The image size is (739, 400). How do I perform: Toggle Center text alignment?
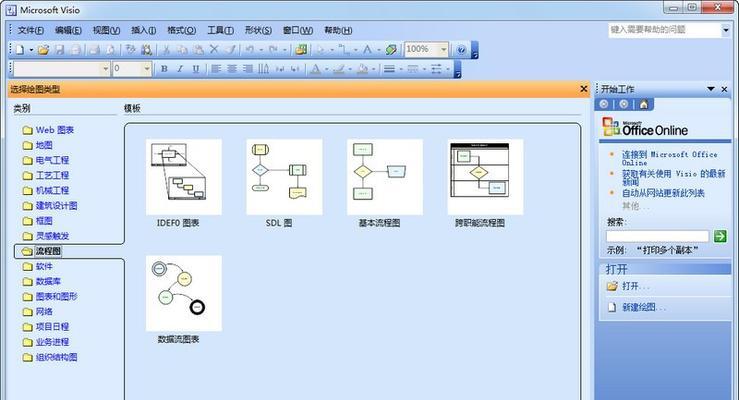(232, 69)
